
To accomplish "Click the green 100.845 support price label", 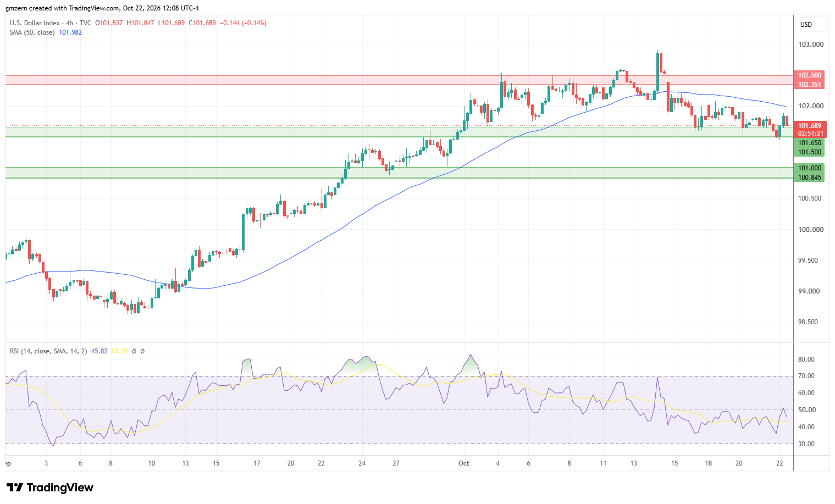I will tap(810, 178).
